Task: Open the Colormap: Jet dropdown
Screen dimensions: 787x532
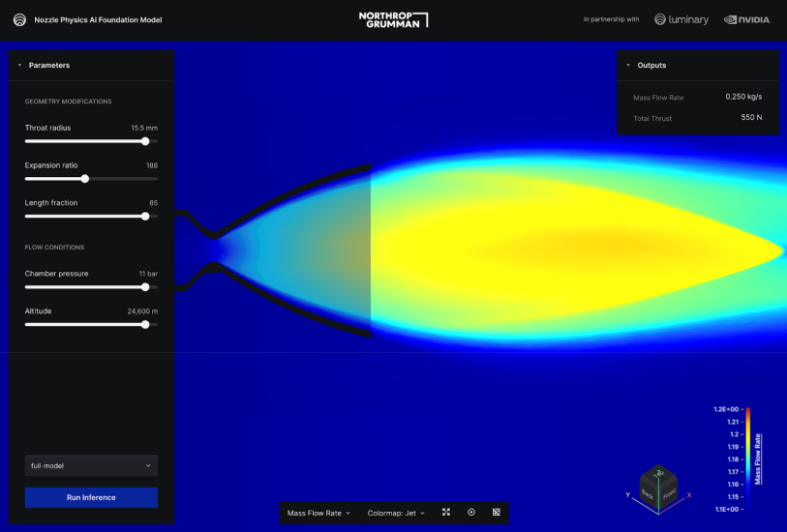Action: coord(396,513)
